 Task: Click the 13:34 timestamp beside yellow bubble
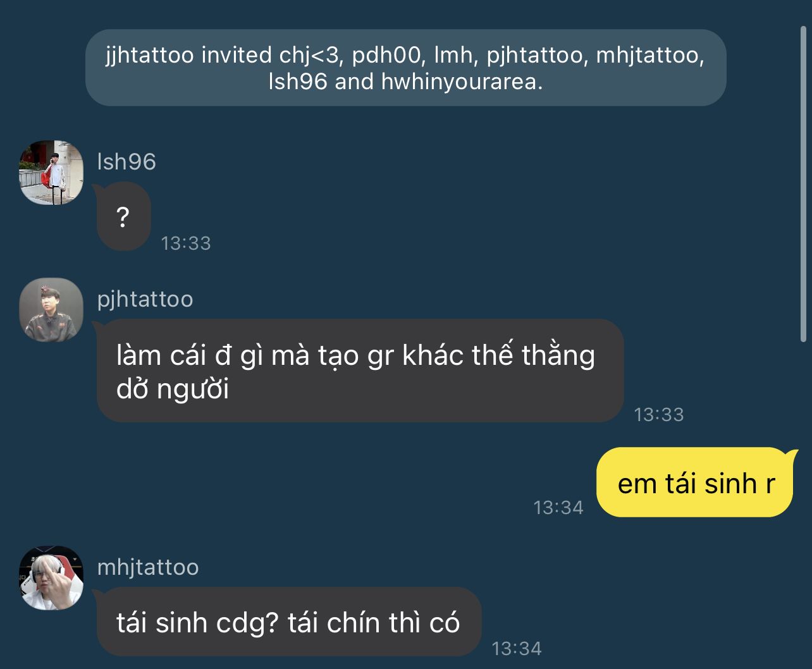coord(558,508)
